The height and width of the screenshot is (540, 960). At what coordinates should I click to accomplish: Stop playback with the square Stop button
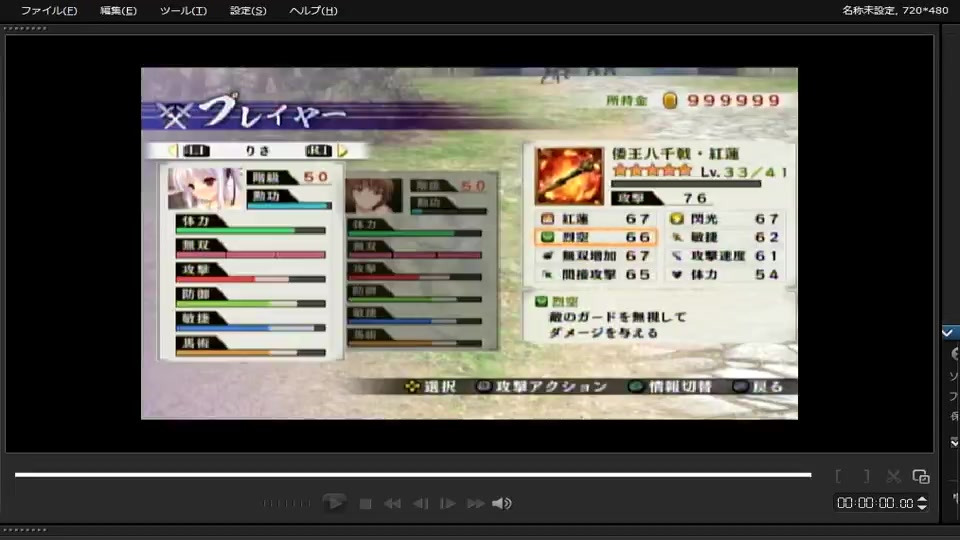366,503
